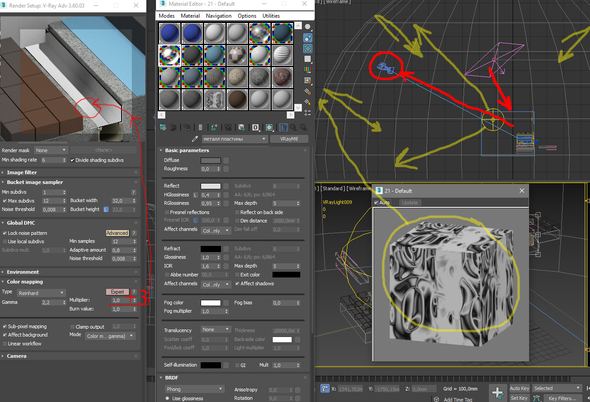The width and height of the screenshot is (590, 402).
Task: Toggle the Sub-pixel mapping checkbox
Action: [5, 326]
